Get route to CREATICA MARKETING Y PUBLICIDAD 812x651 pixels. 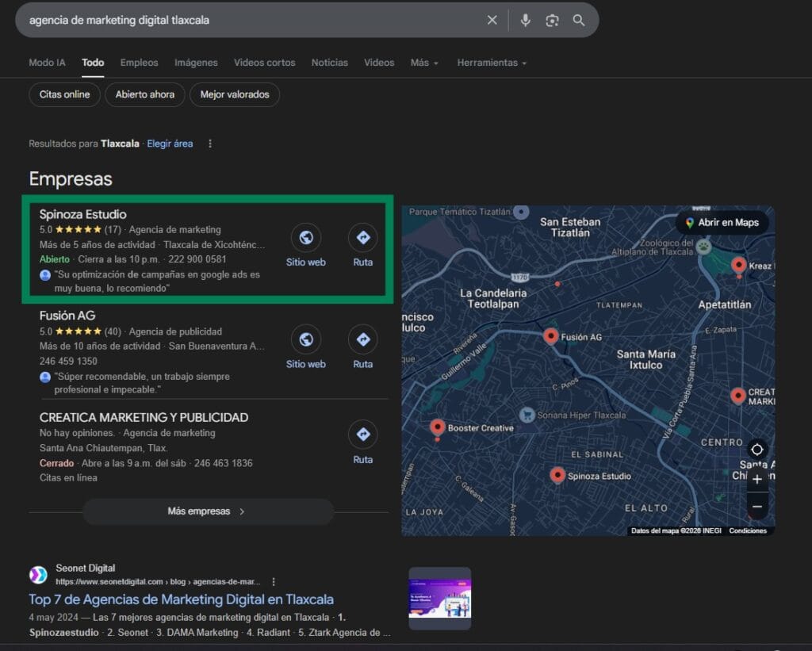tap(362, 435)
